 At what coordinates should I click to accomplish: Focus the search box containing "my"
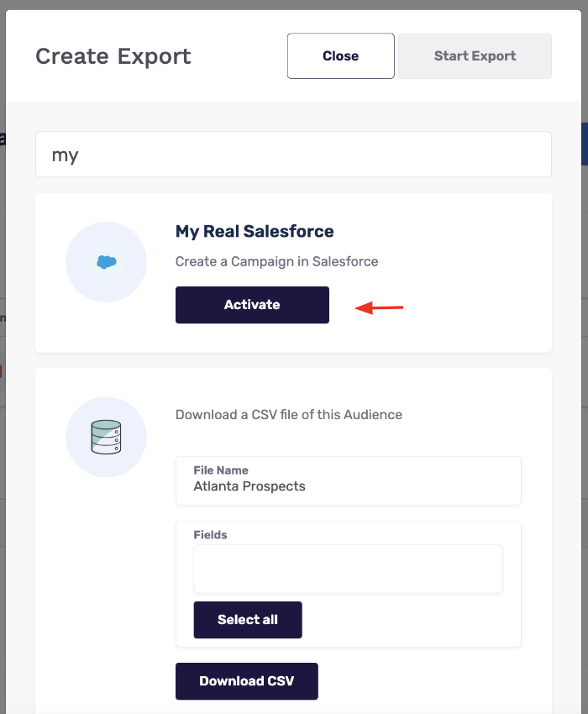[293, 155]
